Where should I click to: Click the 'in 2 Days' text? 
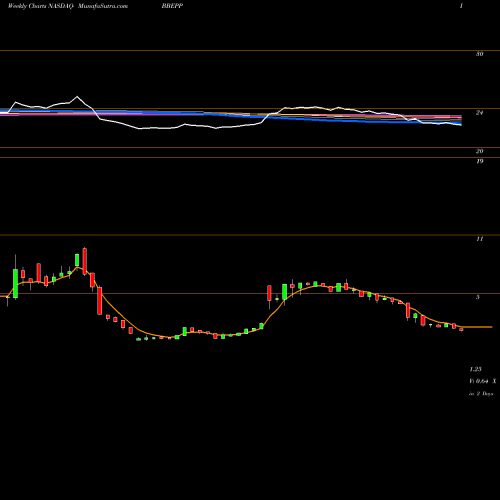(481, 394)
